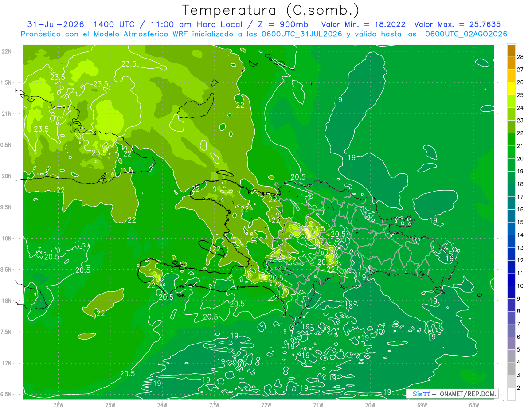The image size is (532, 411).
Task: Click the colorbar label 12
Action: pyautogui.click(x=521, y=260)
